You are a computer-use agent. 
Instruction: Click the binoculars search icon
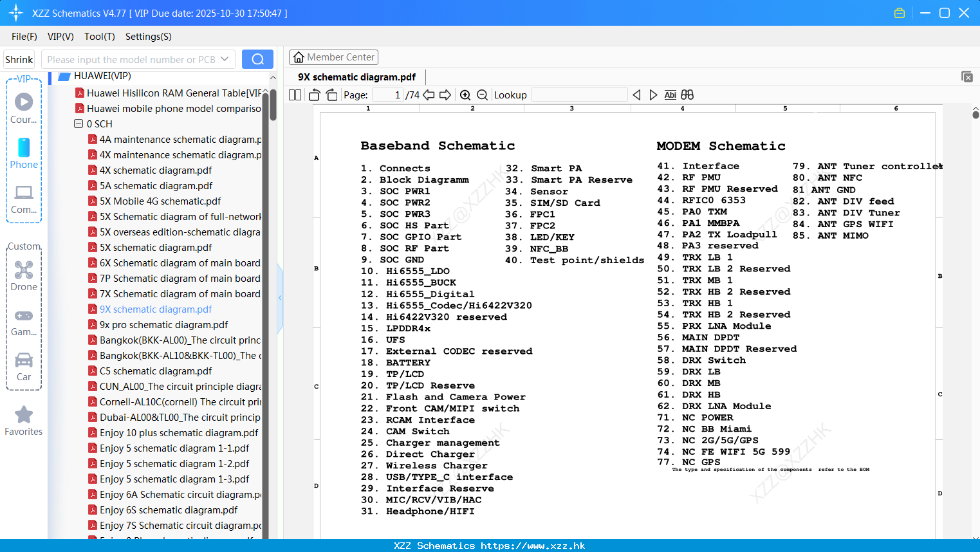(687, 95)
